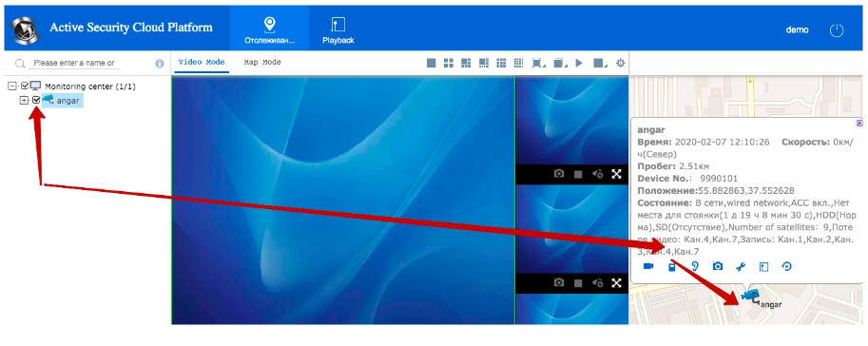
Task: Open the Playback tab
Action: (x=338, y=30)
